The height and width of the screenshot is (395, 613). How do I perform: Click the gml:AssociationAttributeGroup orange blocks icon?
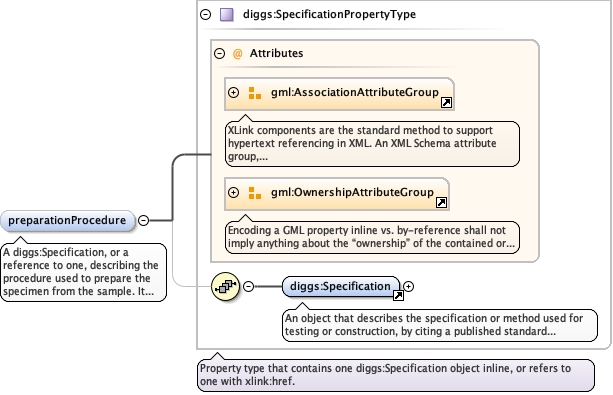coord(255,93)
